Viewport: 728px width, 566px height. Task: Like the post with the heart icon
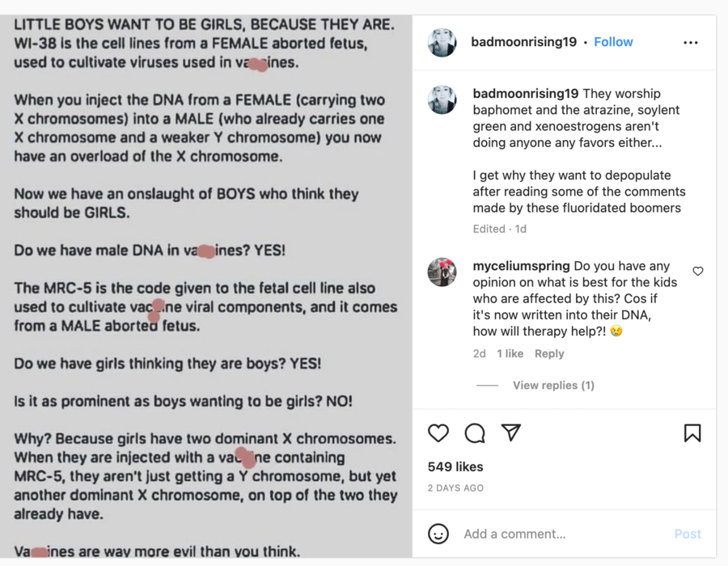click(x=438, y=433)
